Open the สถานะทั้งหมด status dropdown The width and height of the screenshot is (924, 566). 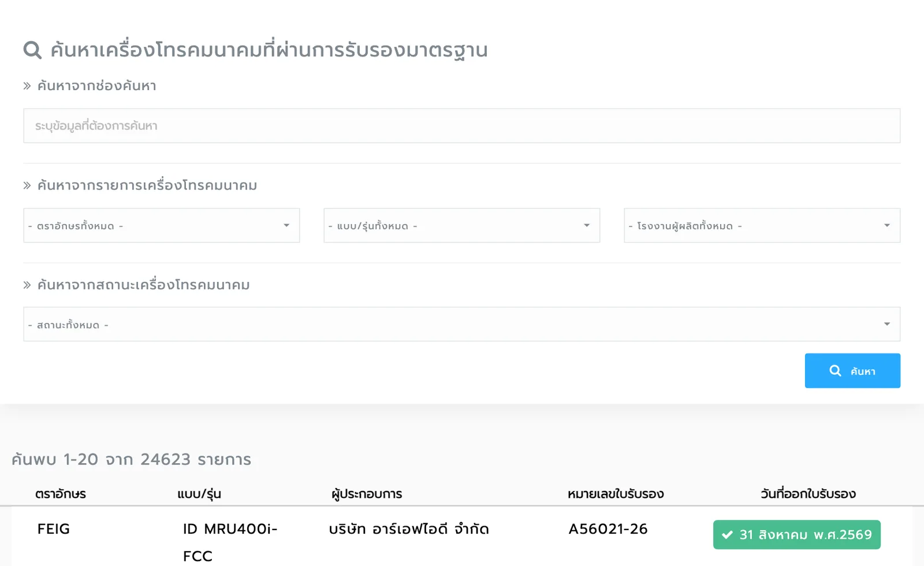(461, 324)
